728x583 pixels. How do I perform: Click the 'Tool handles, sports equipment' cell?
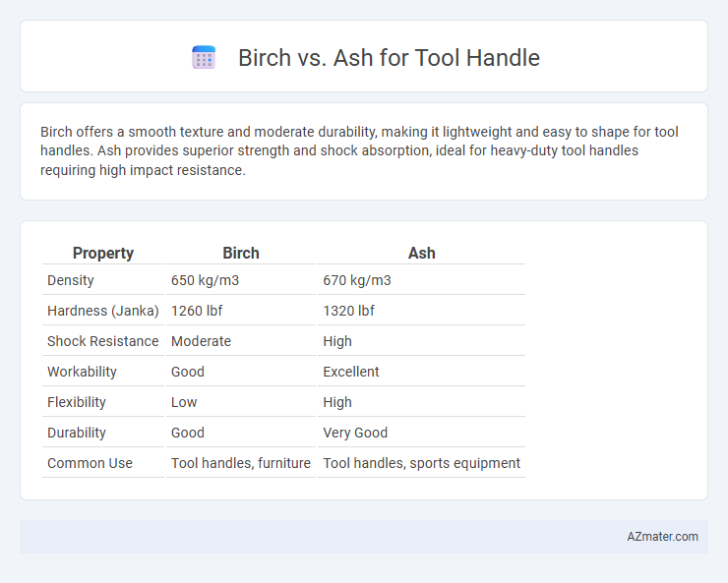(x=422, y=463)
